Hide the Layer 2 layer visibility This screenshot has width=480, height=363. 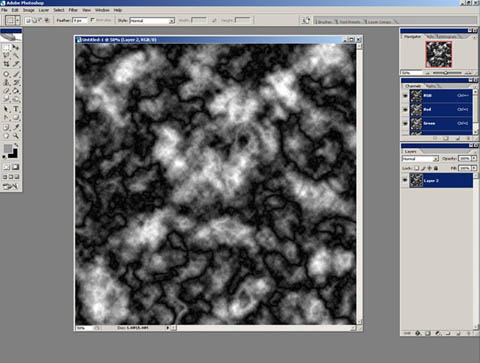[x=405, y=180]
